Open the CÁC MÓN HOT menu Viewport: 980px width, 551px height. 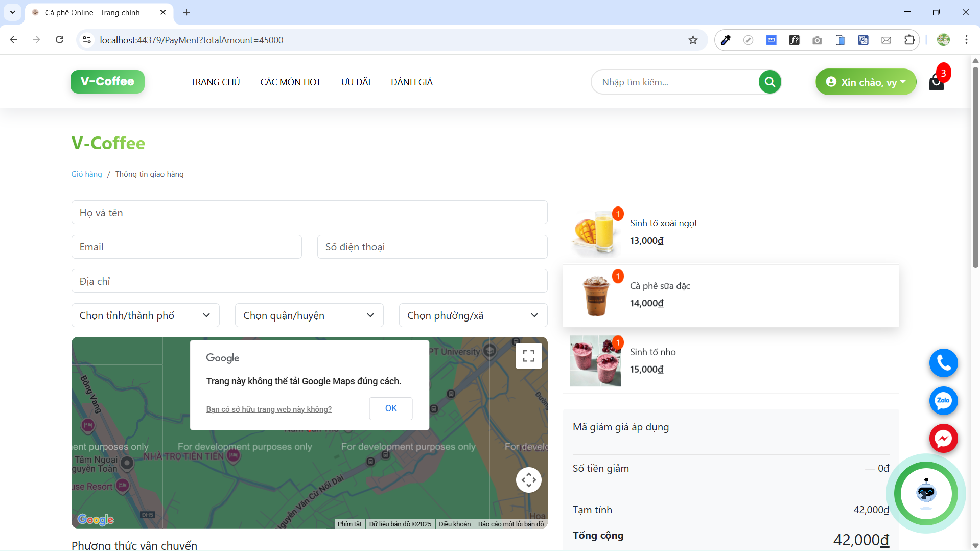pyautogui.click(x=290, y=82)
